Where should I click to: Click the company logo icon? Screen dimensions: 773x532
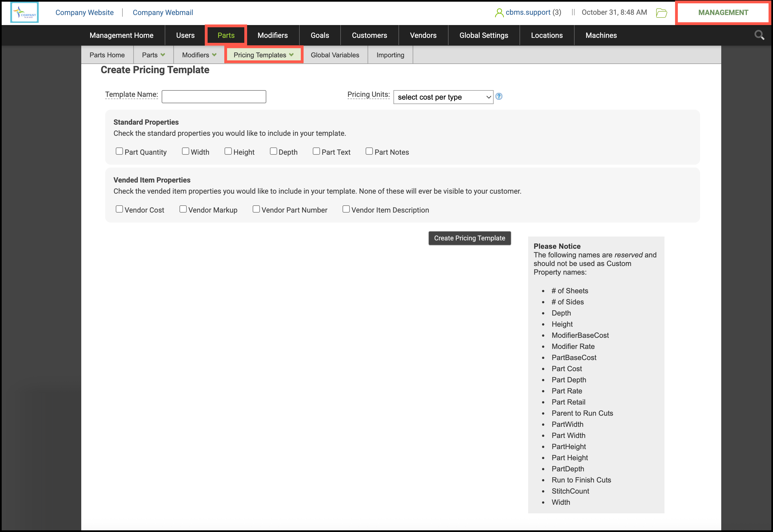(x=24, y=13)
